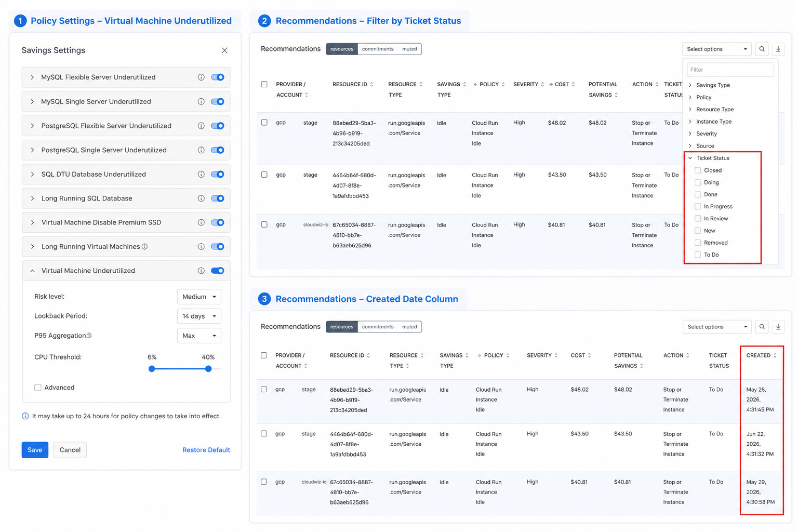Click the Save button
Screen dimensions: 798x532
click(35, 450)
